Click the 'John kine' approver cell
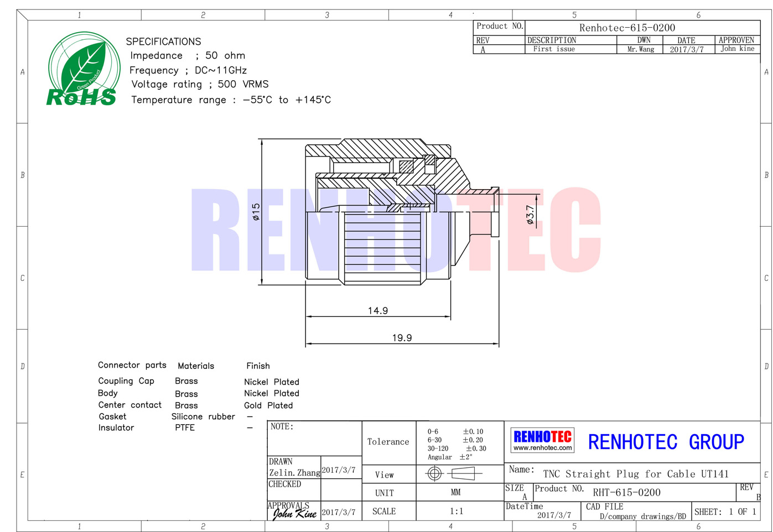Screen dimensions: 773x532 click(x=738, y=49)
